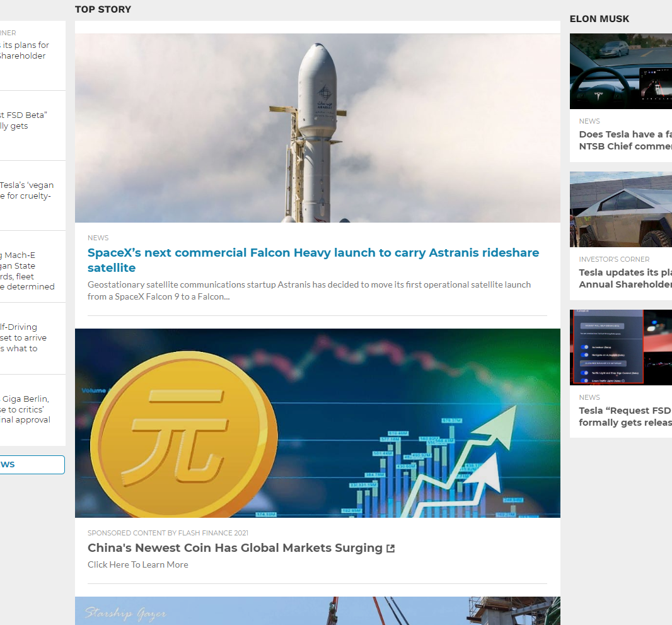Click the NEWS label above the Request FSD headline
This screenshot has width=672, height=625.
coord(589,397)
